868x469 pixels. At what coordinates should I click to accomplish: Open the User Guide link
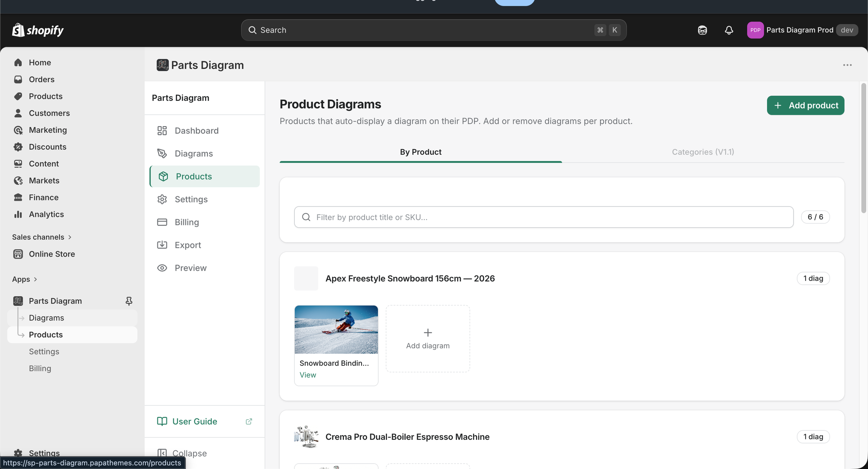click(x=195, y=421)
